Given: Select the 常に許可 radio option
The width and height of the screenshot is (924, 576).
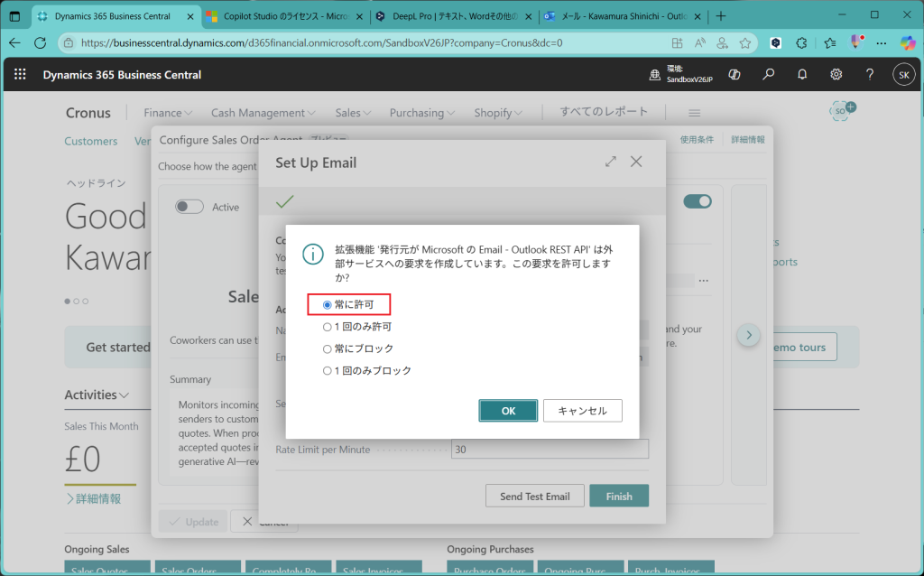Looking at the screenshot, I should point(327,305).
